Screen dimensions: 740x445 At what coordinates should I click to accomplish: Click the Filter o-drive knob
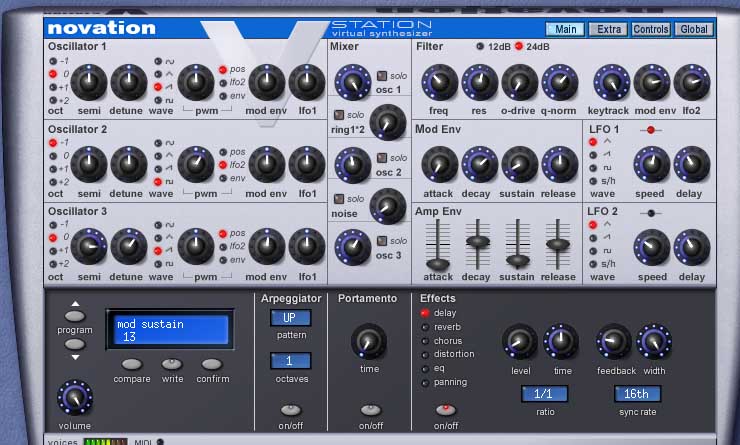click(520, 82)
